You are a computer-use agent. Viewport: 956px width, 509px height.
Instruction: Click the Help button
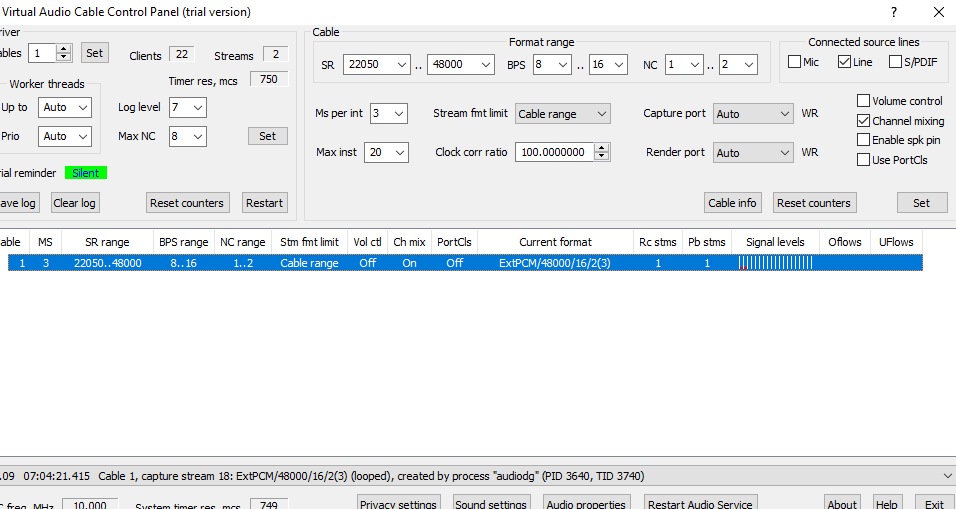coord(886,502)
